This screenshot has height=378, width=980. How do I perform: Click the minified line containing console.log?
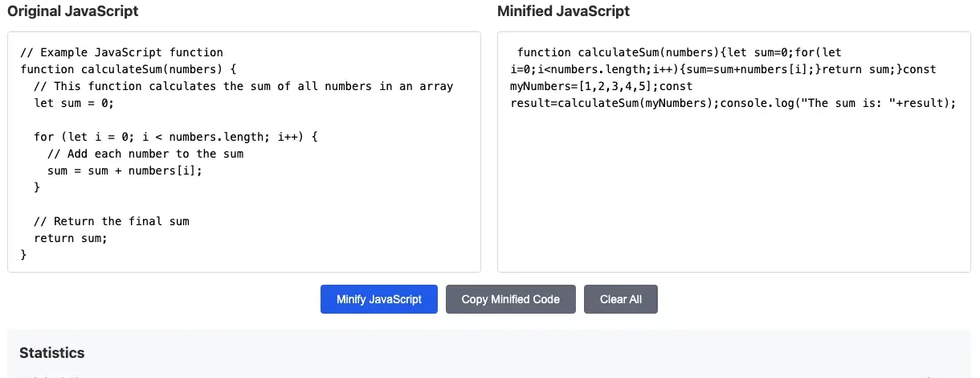(x=733, y=103)
